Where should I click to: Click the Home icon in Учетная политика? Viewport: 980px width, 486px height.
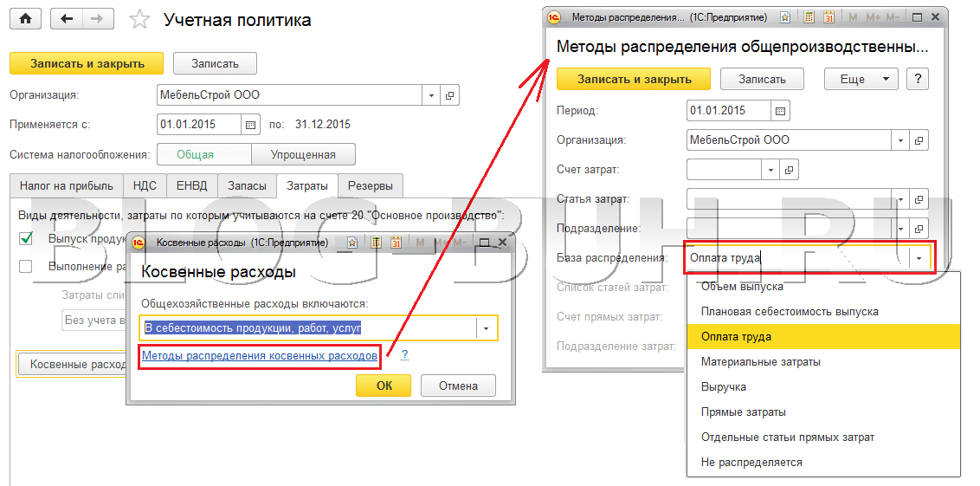25,19
